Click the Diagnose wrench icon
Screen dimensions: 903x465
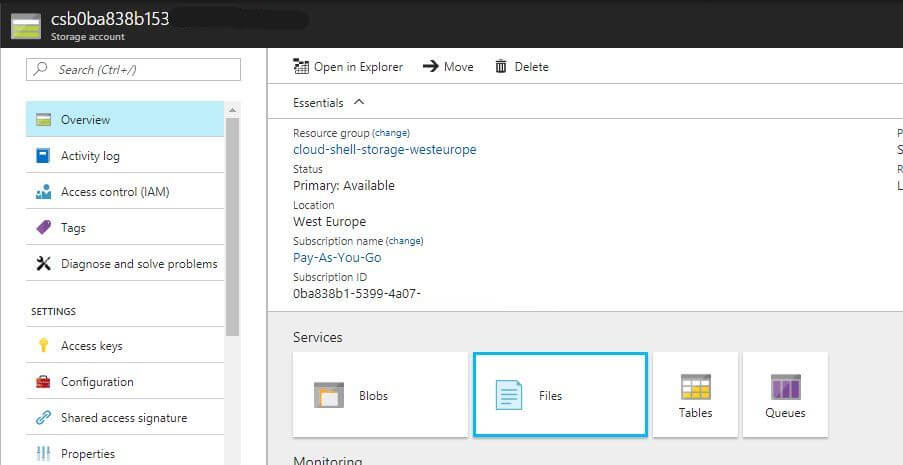coord(43,264)
